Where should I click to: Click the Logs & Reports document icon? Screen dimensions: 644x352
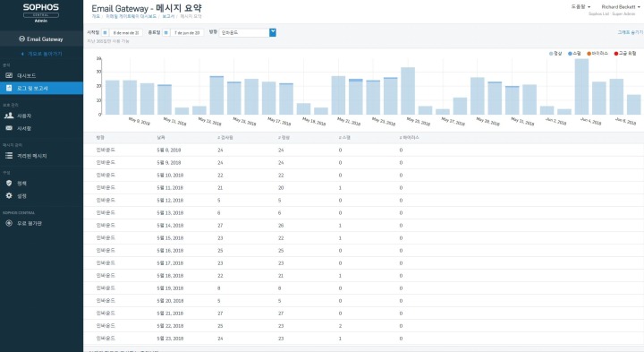click(9, 88)
